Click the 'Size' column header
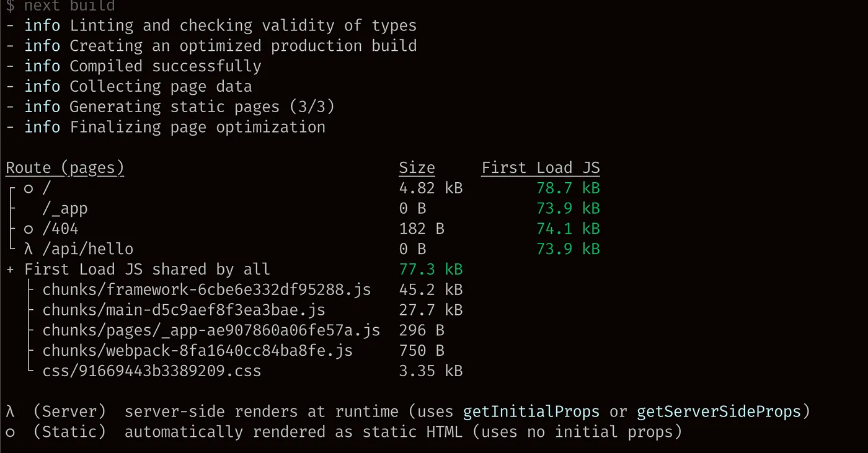This screenshot has width=868, height=453. [417, 168]
